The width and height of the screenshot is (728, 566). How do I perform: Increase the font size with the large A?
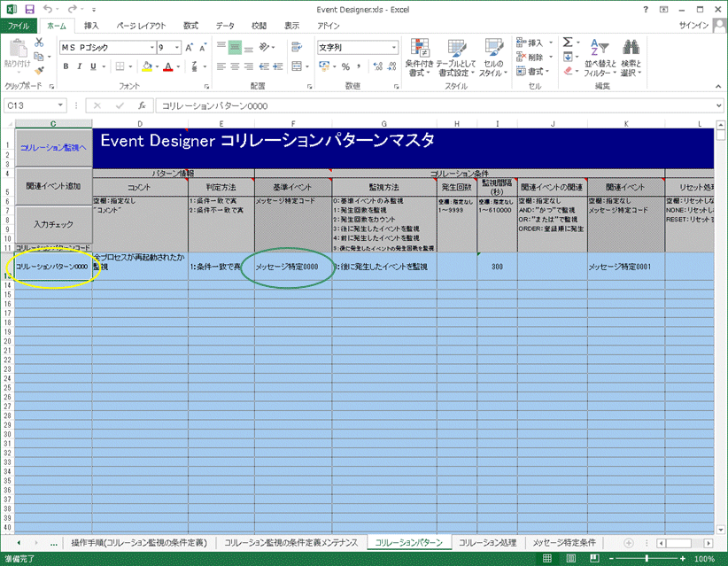pos(189,47)
